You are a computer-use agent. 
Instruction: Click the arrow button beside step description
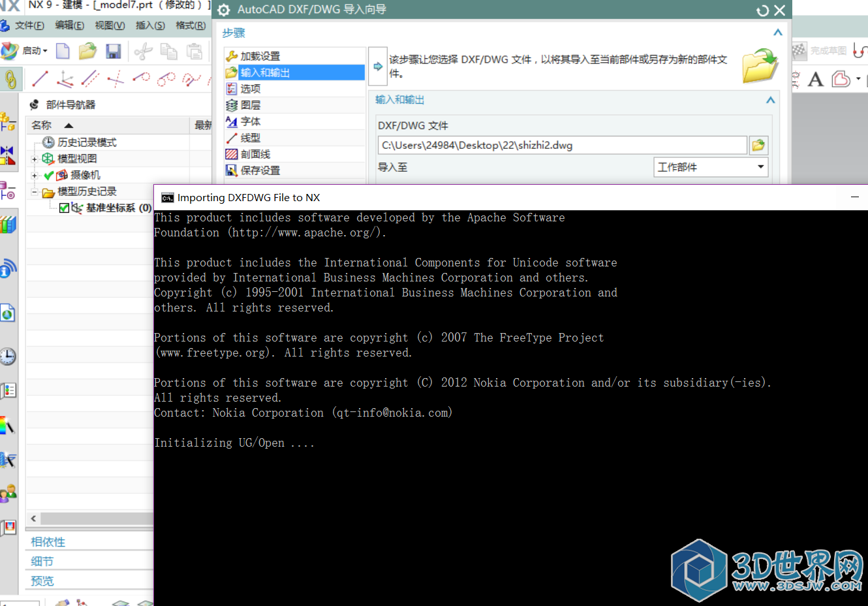[x=378, y=66]
